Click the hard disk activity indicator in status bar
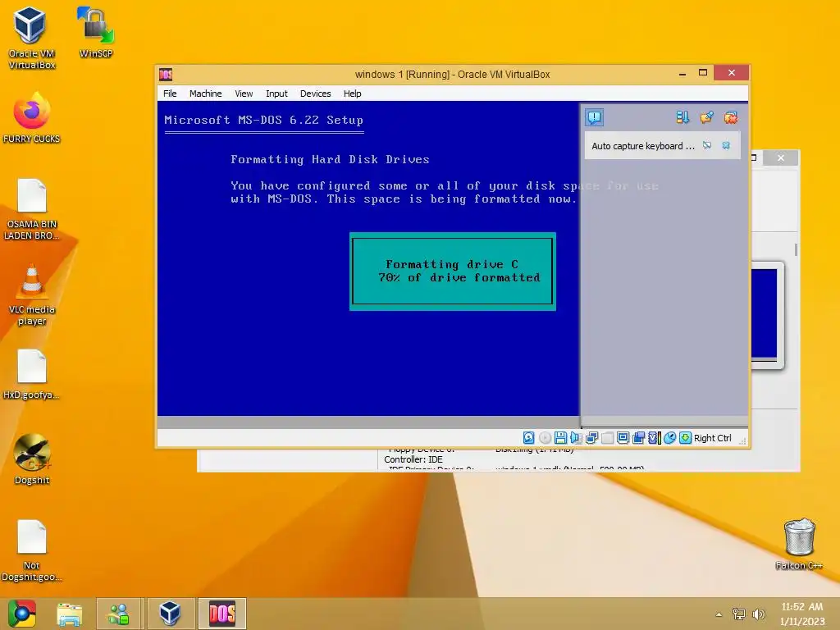Screen dimensions: 840x630 click(x=529, y=438)
